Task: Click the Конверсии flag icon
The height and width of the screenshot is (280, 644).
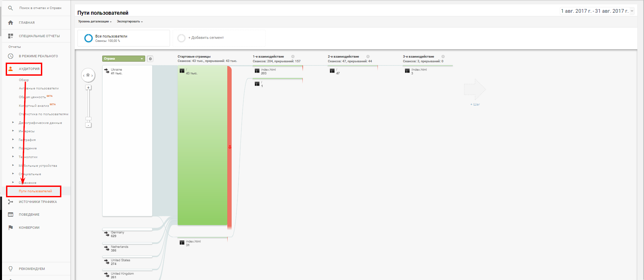Action: [11, 228]
